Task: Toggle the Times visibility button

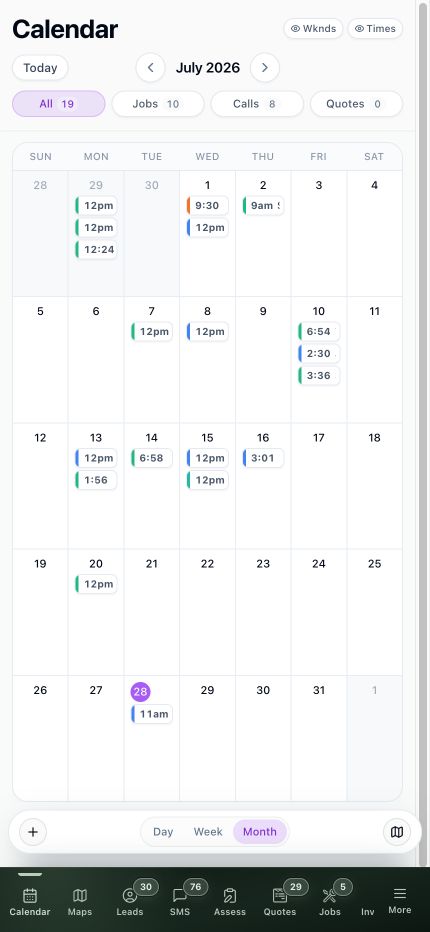Action: tap(375, 29)
